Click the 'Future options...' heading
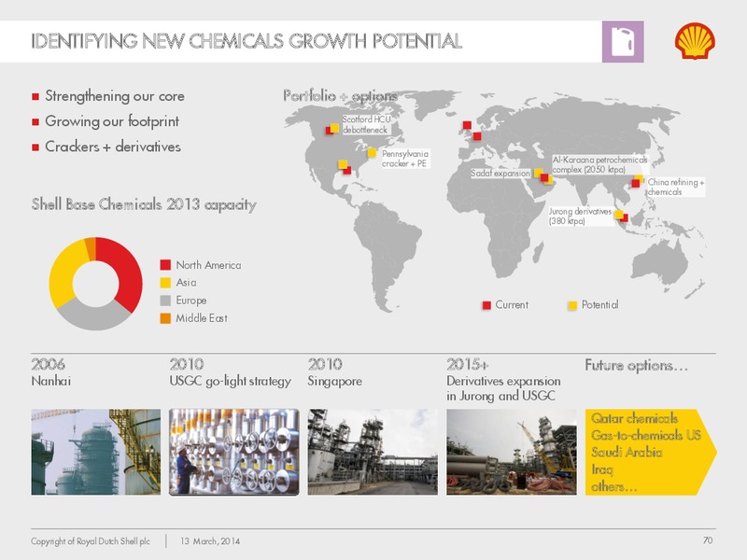 pyautogui.click(x=637, y=365)
